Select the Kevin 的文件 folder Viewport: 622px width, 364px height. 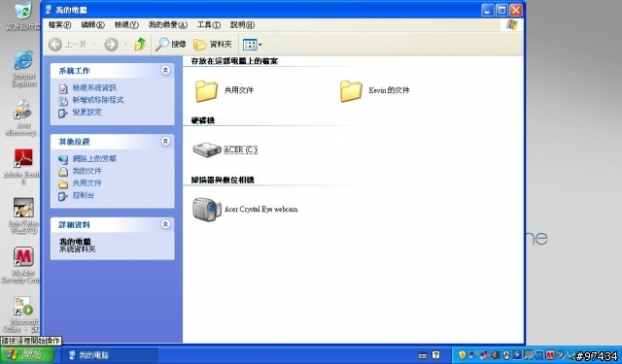tap(375, 90)
